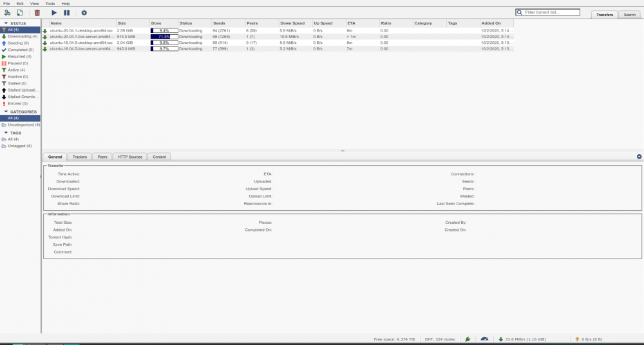644x345 pixels.
Task: Open the Content details tab
Action: (x=159, y=157)
